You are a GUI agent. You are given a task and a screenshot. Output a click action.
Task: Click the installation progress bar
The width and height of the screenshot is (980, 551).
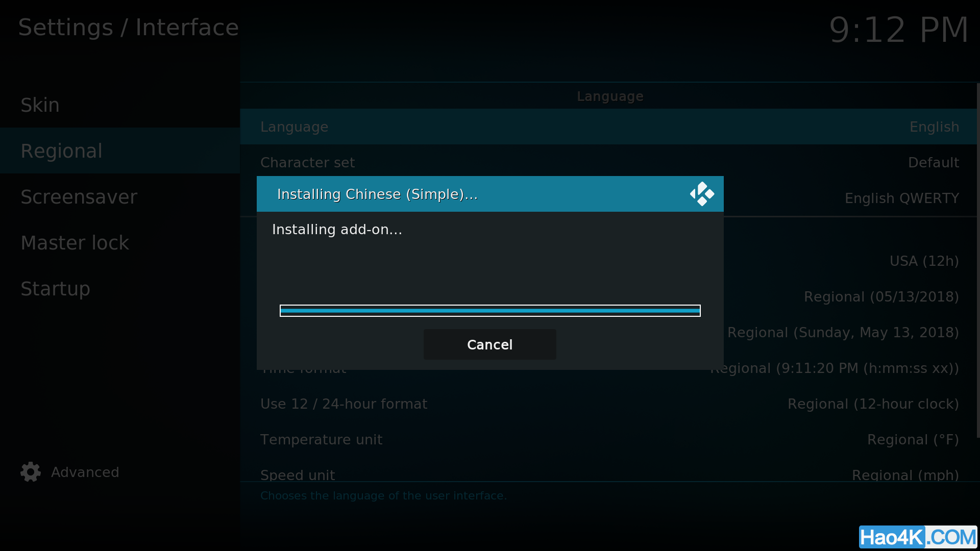490,311
